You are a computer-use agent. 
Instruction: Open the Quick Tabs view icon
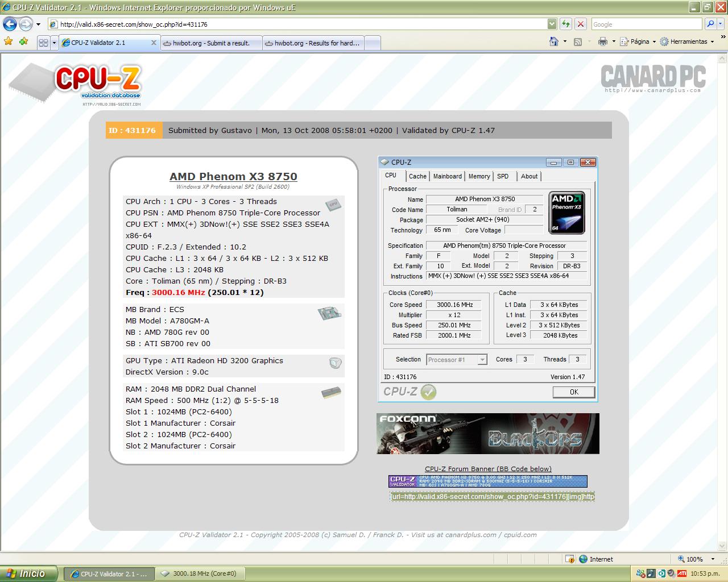click(44, 43)
